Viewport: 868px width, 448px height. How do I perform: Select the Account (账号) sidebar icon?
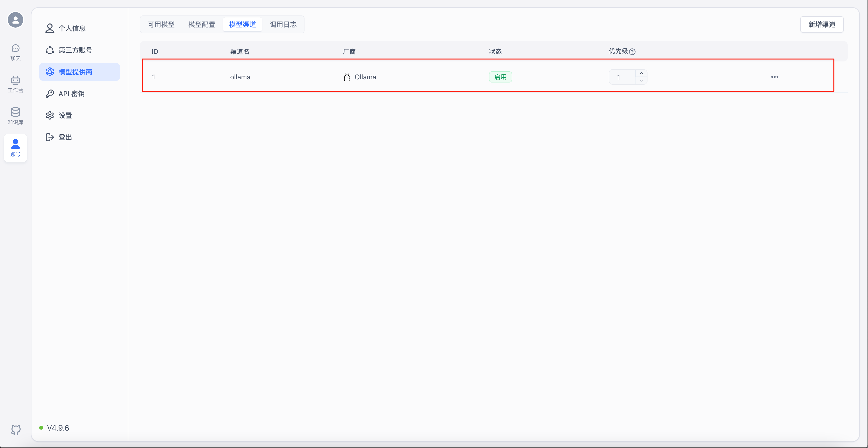coord(15,148)
